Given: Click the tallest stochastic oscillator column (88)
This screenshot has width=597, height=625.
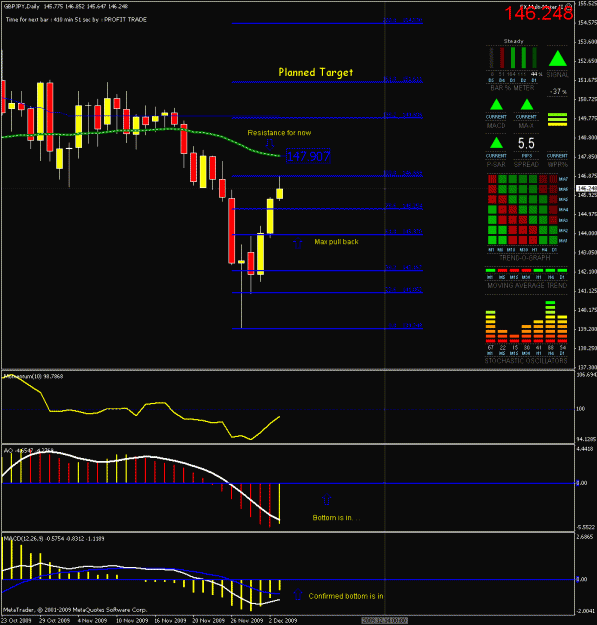Looking at the screenshot, I should [550, 322].
